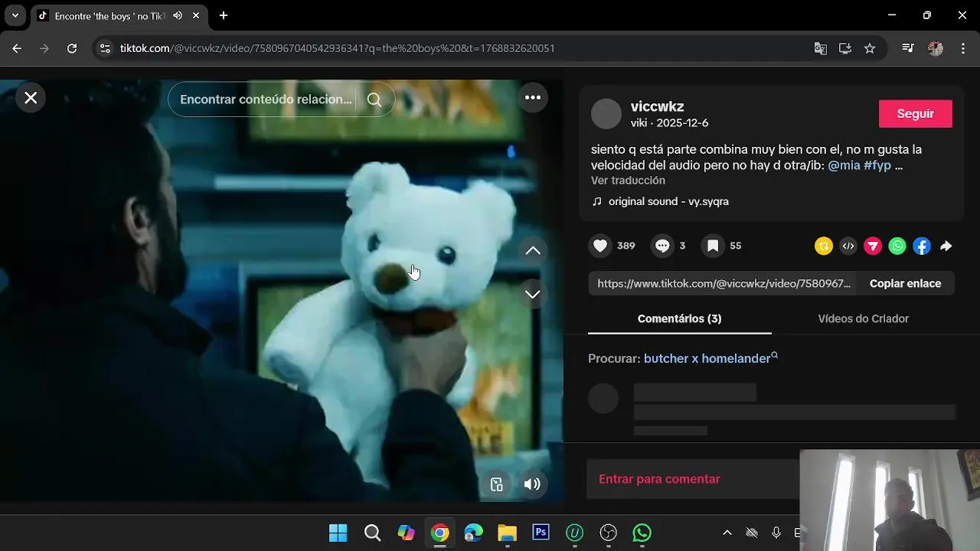This screenshot has width=980, height=551.
Task: Open Copilot from taskbar
Action: [406, 533]
